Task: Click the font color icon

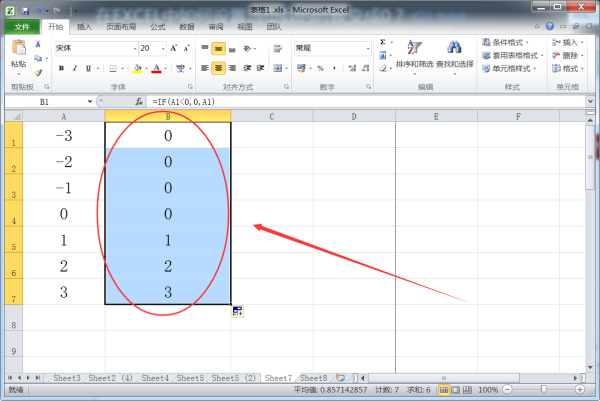Action: (x=157, y=68)
